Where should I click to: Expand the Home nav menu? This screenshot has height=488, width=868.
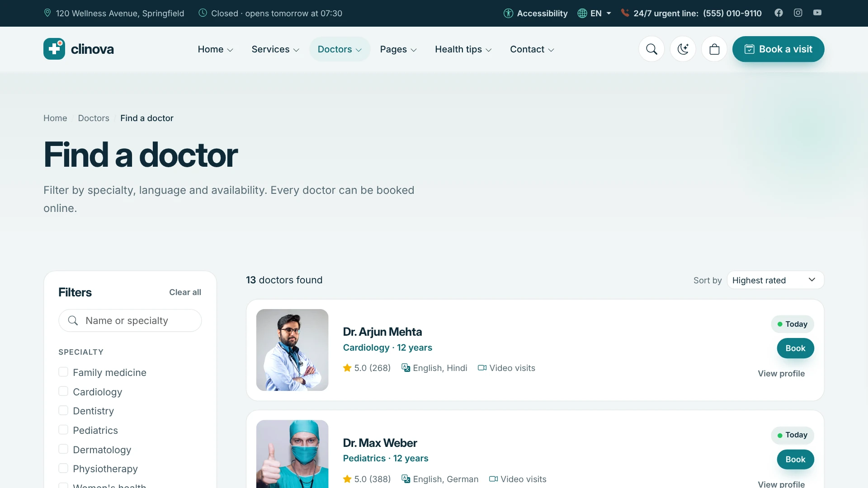(x=215, y=49)
